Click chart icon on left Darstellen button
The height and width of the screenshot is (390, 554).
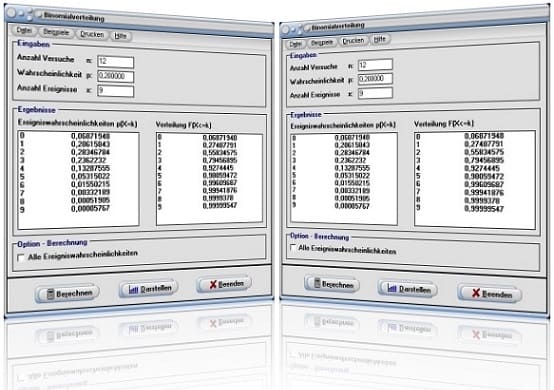pos(133,290)
